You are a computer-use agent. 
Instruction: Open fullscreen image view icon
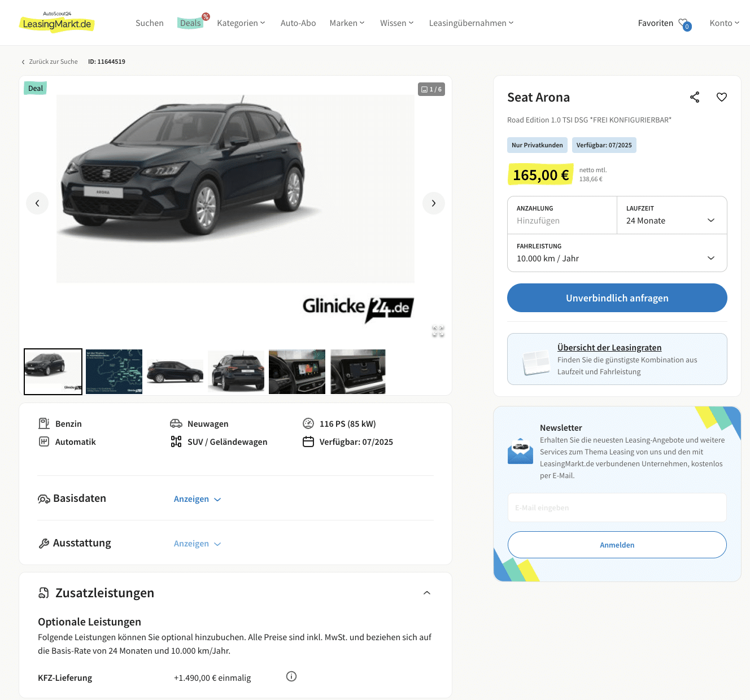(438, 331)
